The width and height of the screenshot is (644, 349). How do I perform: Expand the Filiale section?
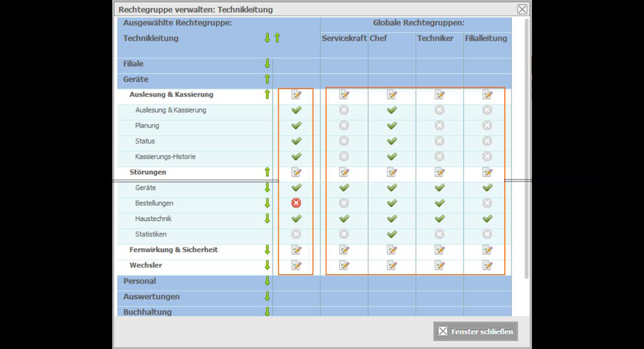(267, 63)
